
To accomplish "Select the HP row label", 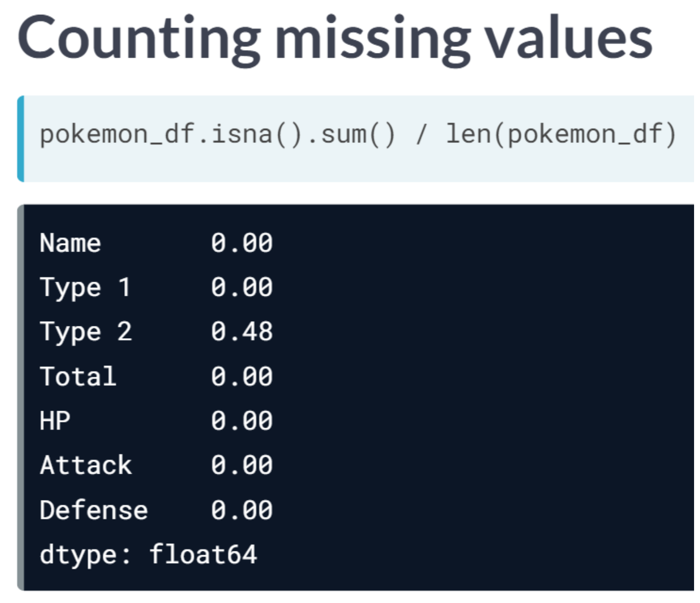I will click(55, 421).
